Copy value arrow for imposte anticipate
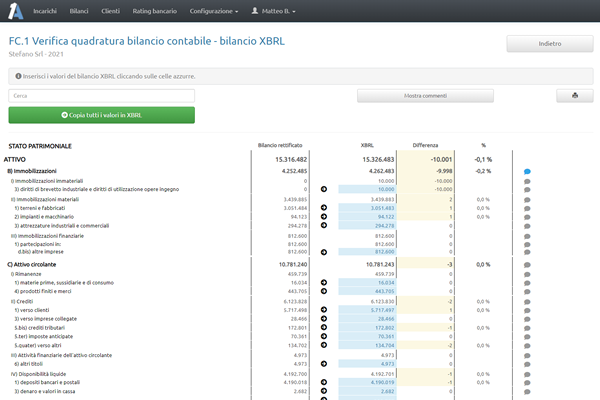 pyautogui.click(x=324, y=336)
